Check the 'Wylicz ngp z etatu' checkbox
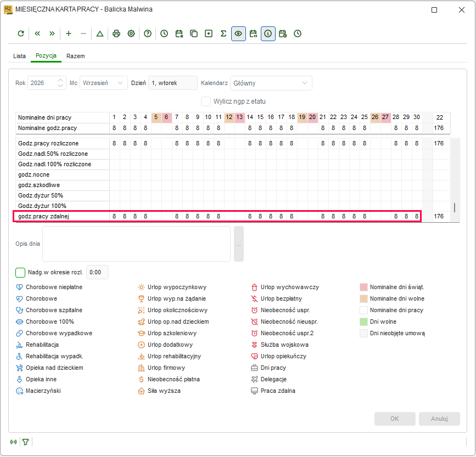The image size is (476, 457). [206, 101]
